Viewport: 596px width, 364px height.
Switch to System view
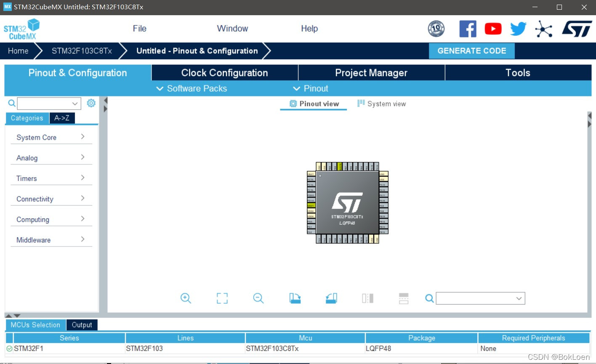381,104
